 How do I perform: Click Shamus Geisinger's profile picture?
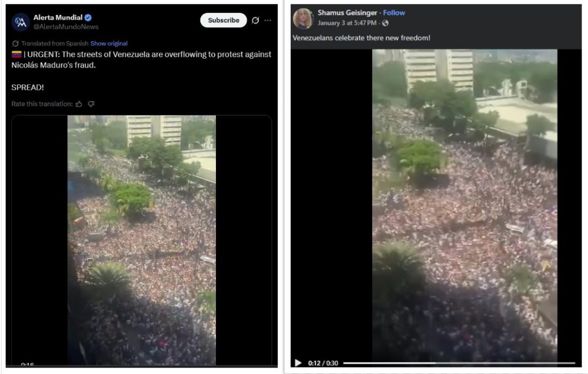tap(303, 18)
